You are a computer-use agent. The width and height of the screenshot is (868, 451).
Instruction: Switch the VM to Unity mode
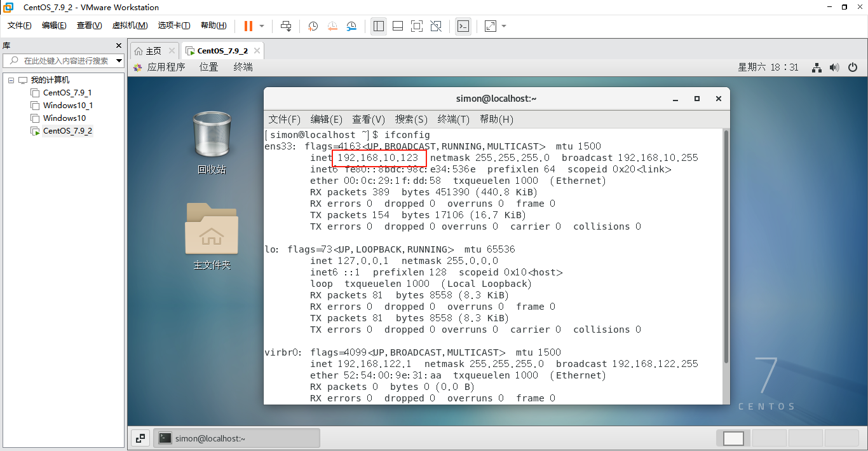tap(436, 26)
